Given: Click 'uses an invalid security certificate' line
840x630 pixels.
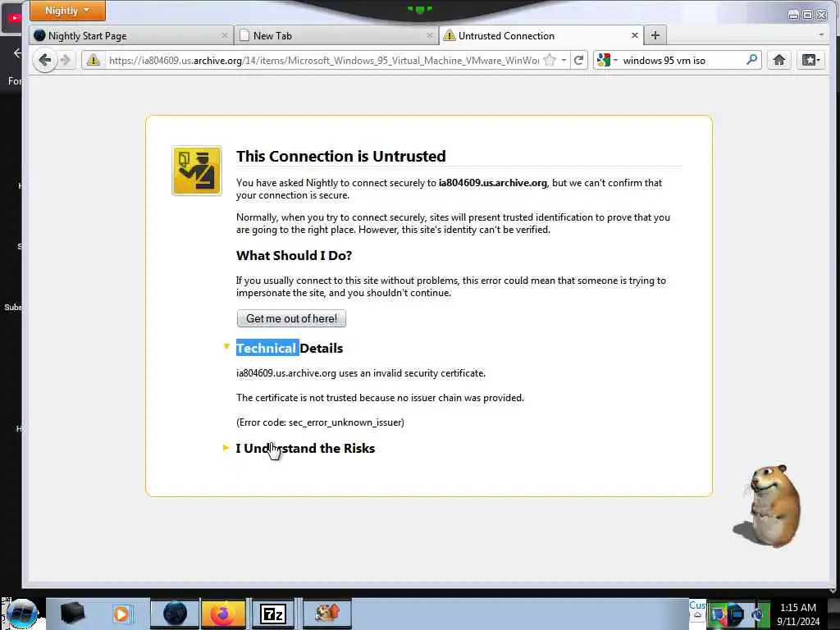Looking at the screenshot, I should pos(361,373).
